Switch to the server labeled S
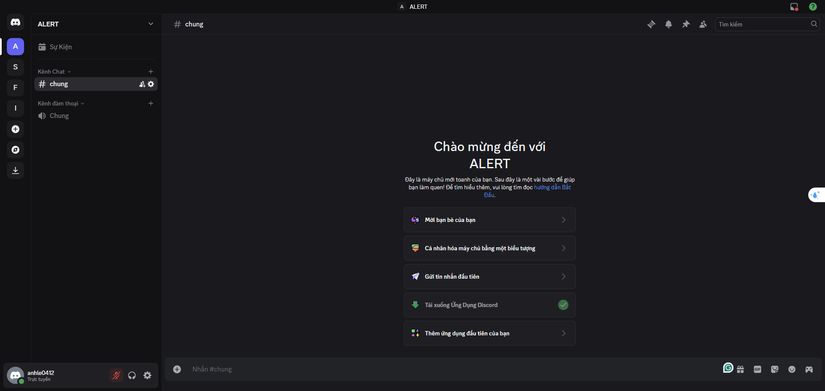Screen dimensions: 825x391 15,67
